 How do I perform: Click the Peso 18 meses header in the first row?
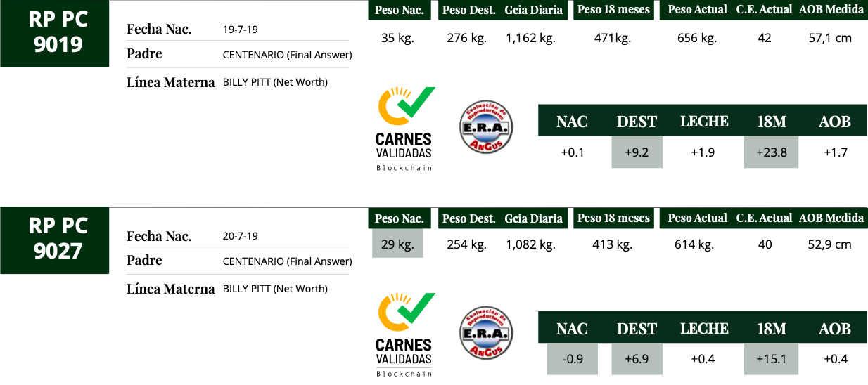pyautogui.click(x=613, y=10)
